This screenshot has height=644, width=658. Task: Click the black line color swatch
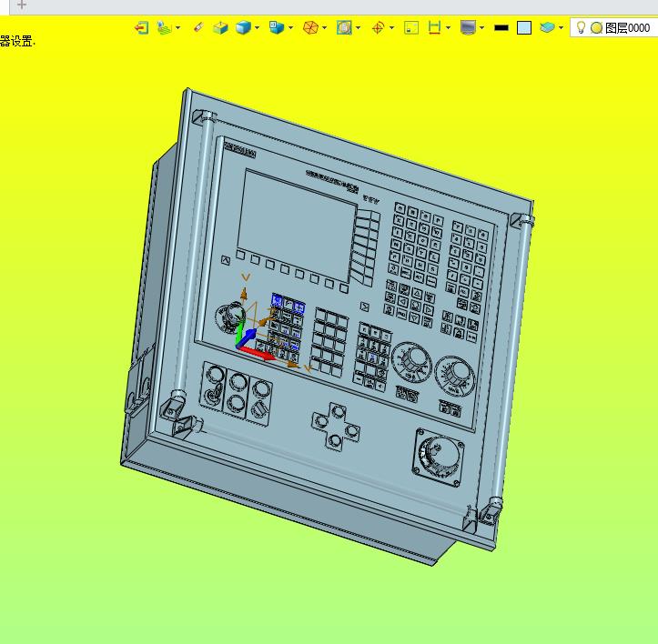[501, 28]
